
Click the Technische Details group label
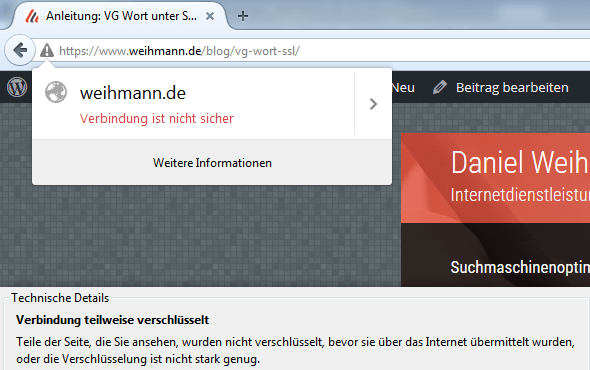[60, 298]
